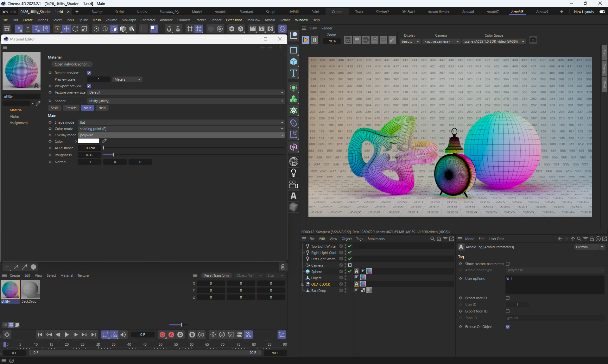Click the camera snapshot icon
This screenshot has width=608, height=364.
[x=533, y=40]
